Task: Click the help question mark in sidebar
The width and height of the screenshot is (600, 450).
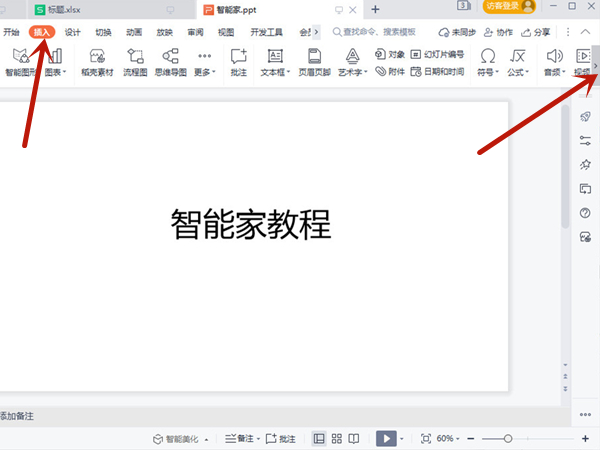Action: [x=586, y=213]
